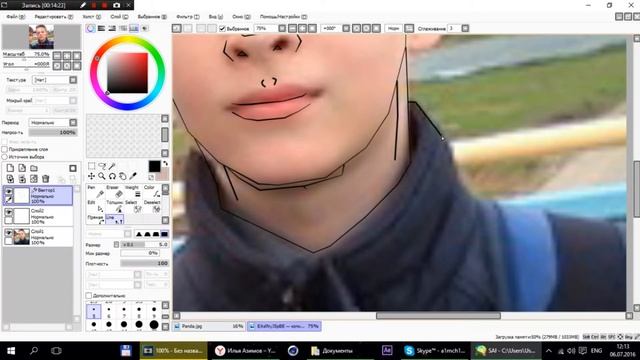Select the Источник выбора radio option

(x=5, y=157)
